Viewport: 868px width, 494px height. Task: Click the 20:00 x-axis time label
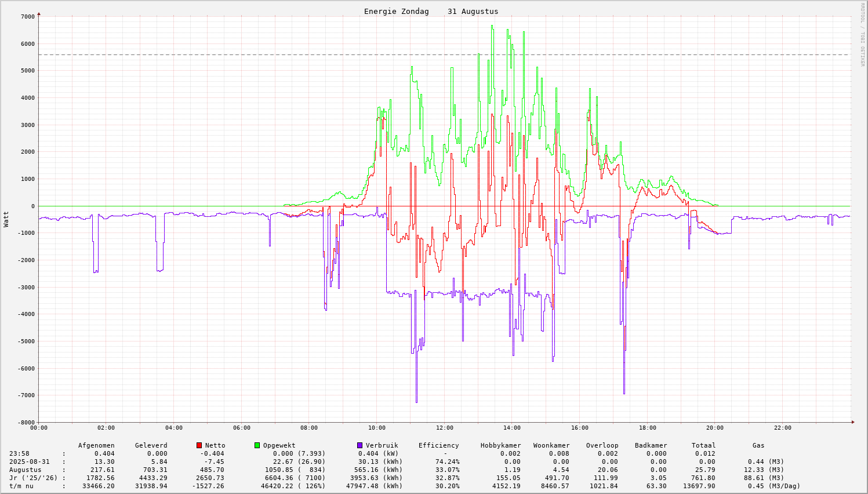[715, 428]
